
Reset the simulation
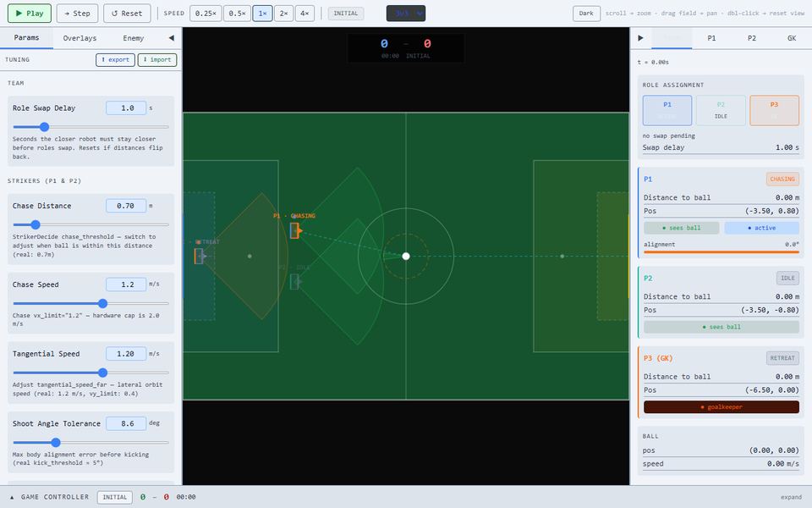[x=127, y=13]
